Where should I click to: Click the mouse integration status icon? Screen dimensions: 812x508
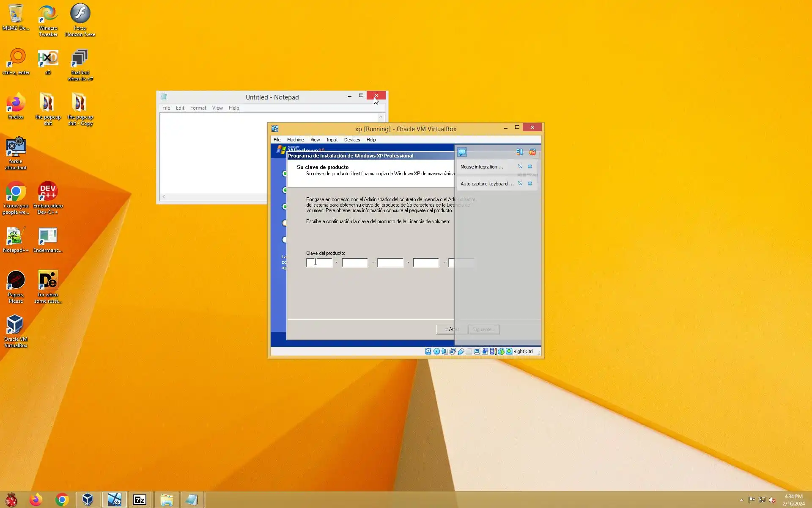coord(501,351)
